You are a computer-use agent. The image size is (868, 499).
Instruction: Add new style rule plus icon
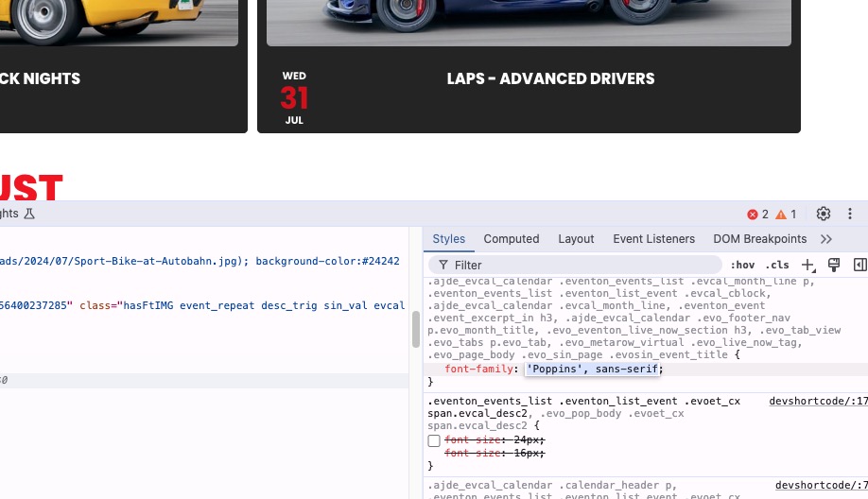808,265
